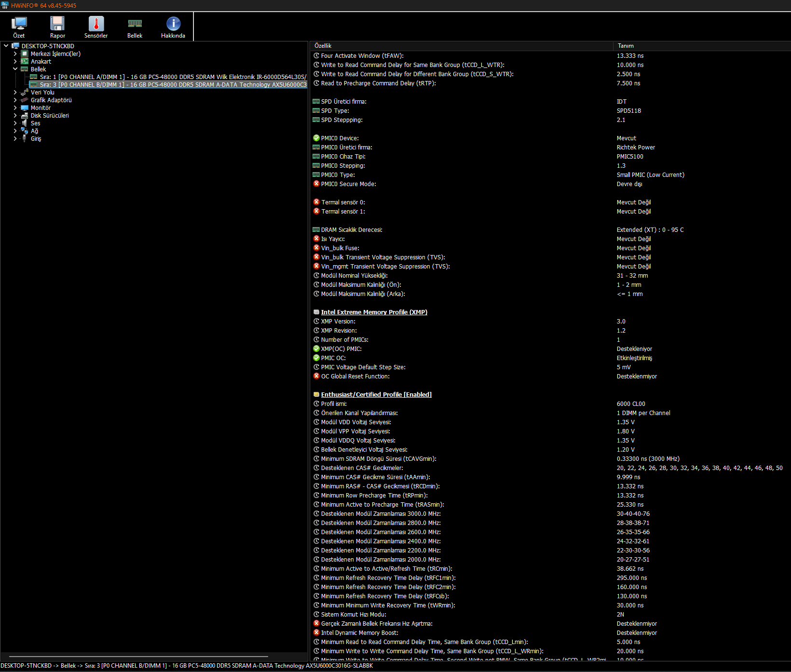Click the 1 DIMM per Channel value
Screen dimensions: 791x672
point(643,413)
